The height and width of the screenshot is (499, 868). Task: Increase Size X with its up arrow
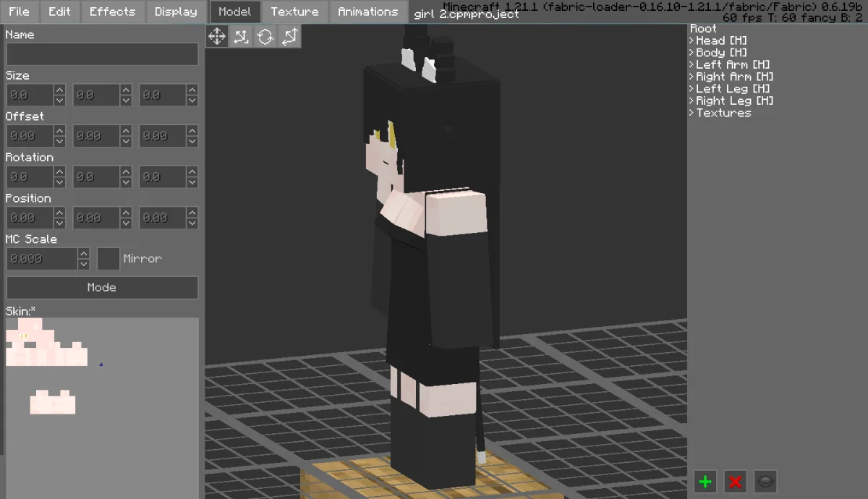tap(59, 90)
